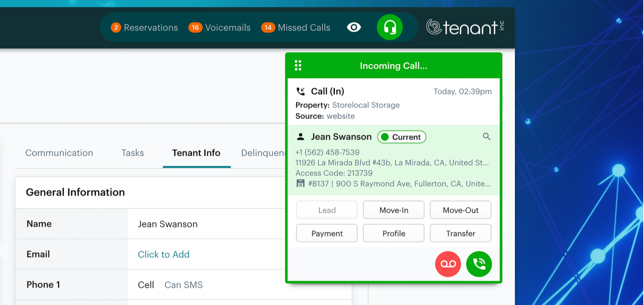Click the search magnifier beside Jean Swanson
The image size is (644, 305).
(x=486, y=137)
